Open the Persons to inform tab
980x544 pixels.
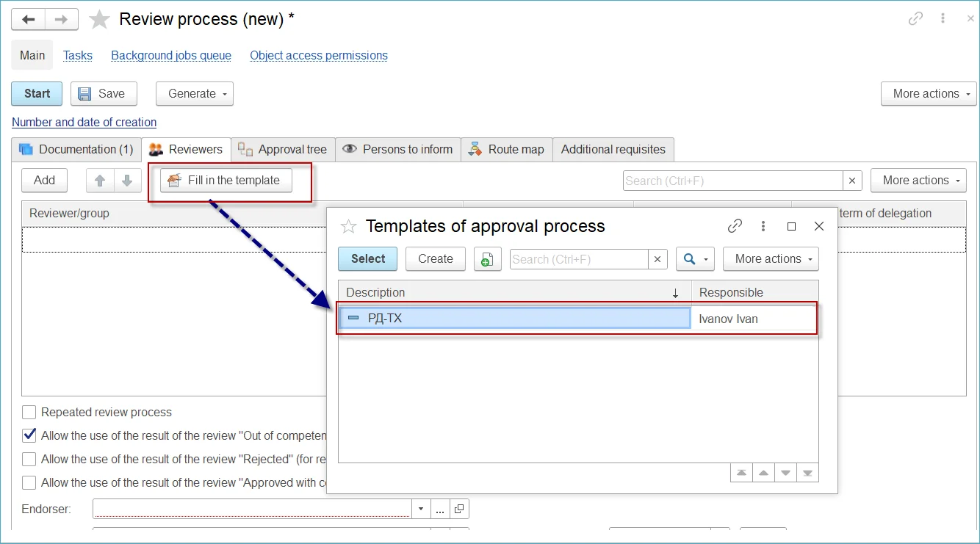click(x=398, y=150)
